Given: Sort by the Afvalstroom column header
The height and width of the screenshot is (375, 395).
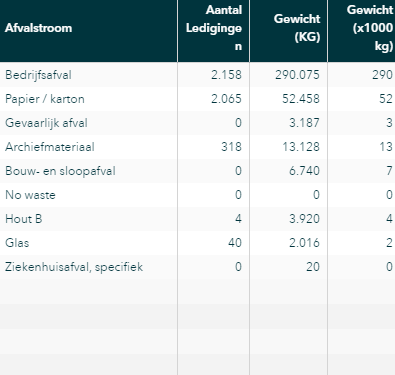Looking at the screenshot, I should tap(38, 28).
